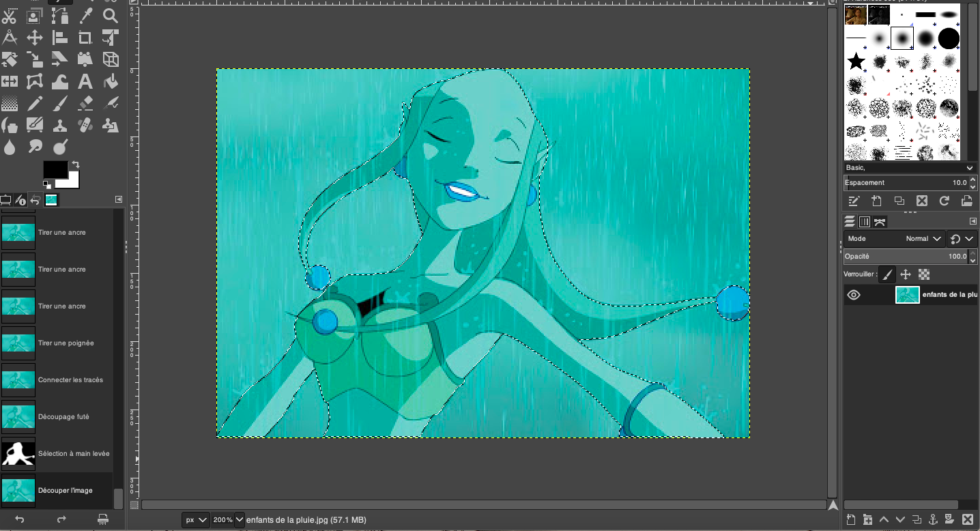Reset colors to default black and white

pos(46,184)
